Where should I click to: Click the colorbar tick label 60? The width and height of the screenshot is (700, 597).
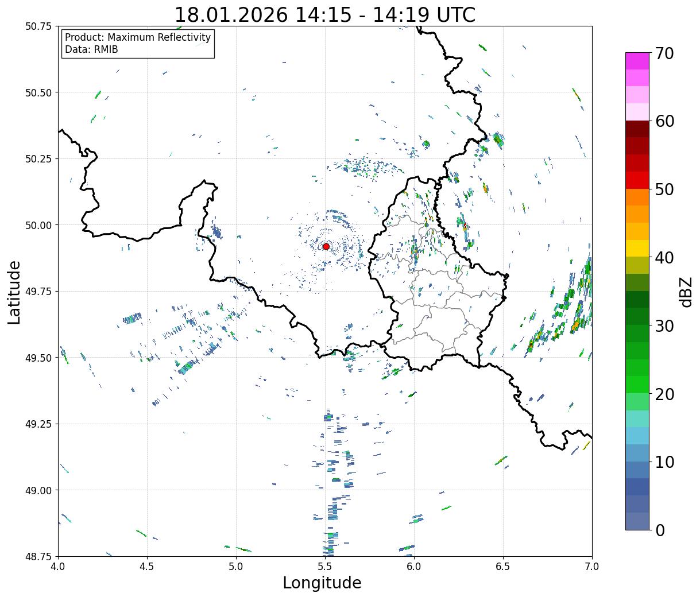pyautogui.click(x=664, y=121)
